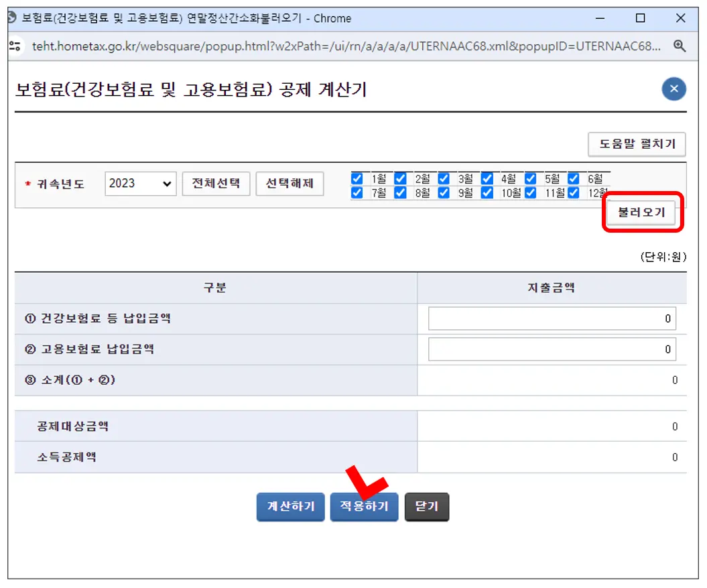Toggle the 7월 month checkbox

pos(356,192)
